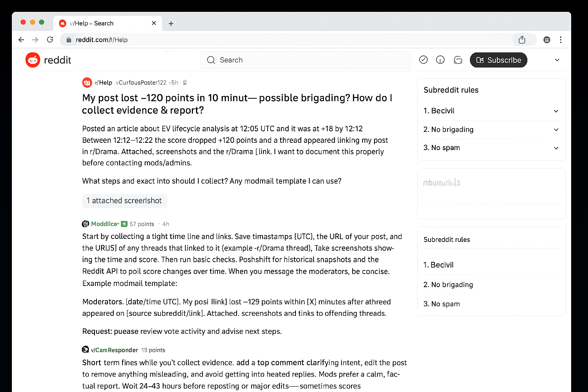Open the browser three-dot menu
This screenshot has width=588, height=392.
(x=561, y=40)
